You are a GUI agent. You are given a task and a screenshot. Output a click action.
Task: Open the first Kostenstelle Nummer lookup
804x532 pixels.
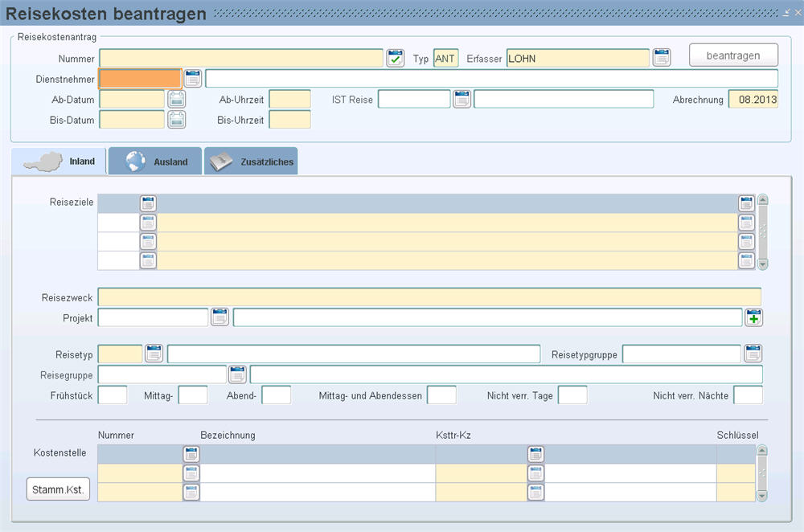click(x=191, y=454)
